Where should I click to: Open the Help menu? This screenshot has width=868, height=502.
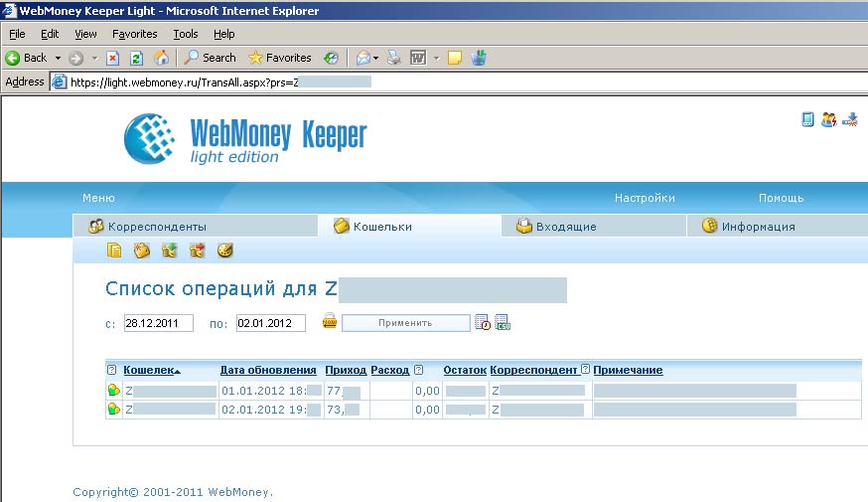[x=224, y=34]
